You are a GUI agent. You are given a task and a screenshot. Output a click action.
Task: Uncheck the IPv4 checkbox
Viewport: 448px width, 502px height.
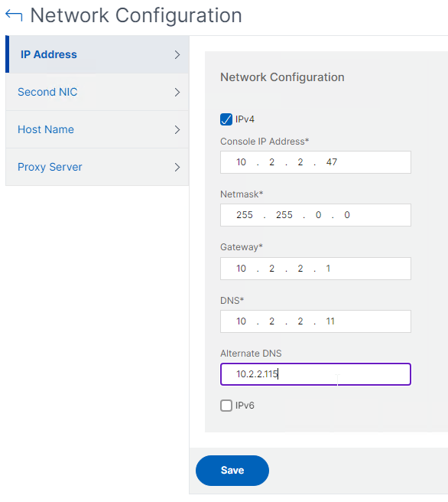click(x=226, y=119)
